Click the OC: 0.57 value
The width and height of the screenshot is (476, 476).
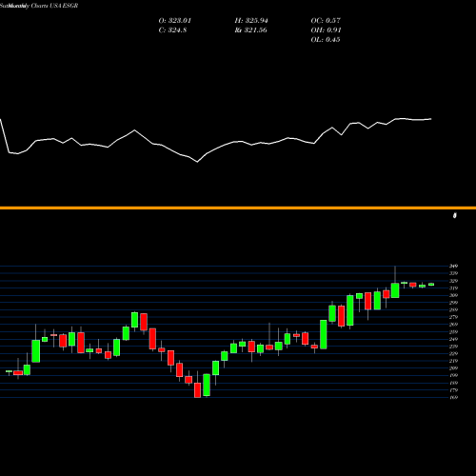point(326,21)
